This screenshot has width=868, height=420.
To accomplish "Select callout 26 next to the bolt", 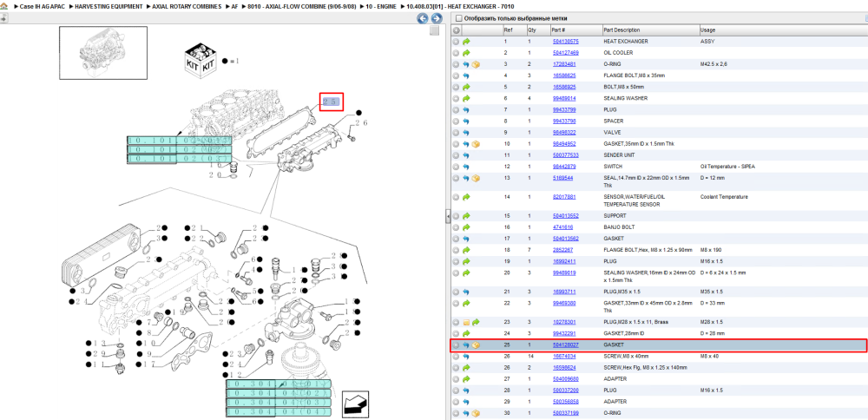I will pyautogui.click(x=361, y=123).
